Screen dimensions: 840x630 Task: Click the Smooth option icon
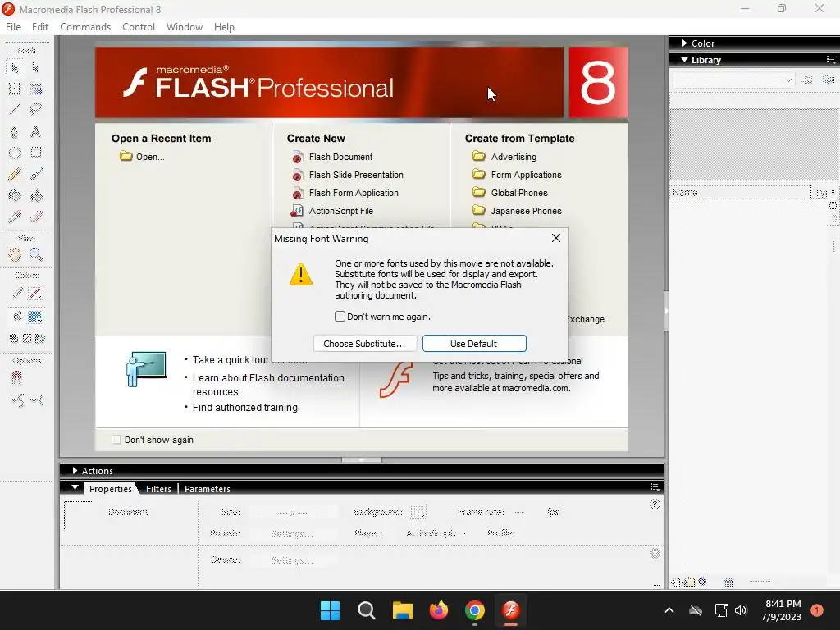tap(17, 400)
